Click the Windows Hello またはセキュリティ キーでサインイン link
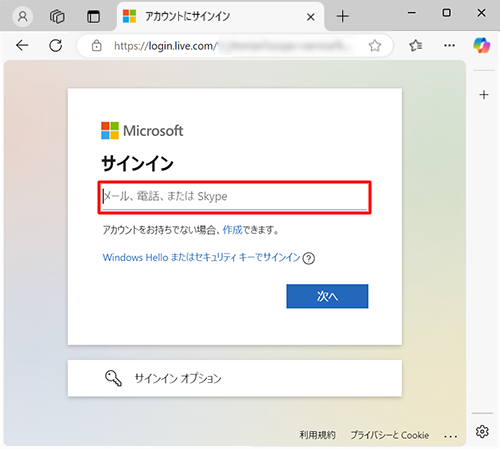The image size is (500, 449). 202,257
